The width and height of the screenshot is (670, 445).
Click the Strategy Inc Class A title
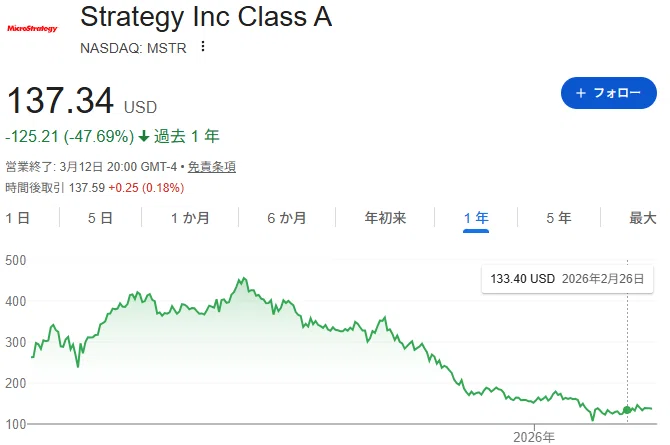click(x=206, y=17)
